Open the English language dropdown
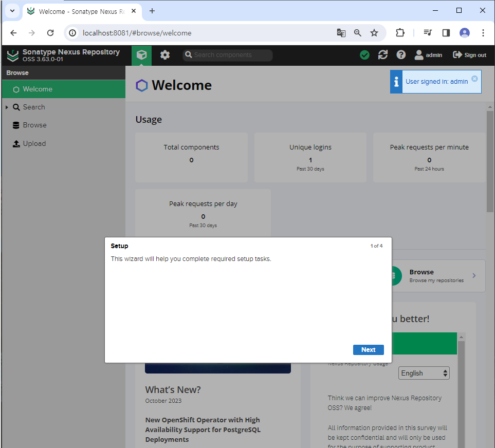 [424, 373]
